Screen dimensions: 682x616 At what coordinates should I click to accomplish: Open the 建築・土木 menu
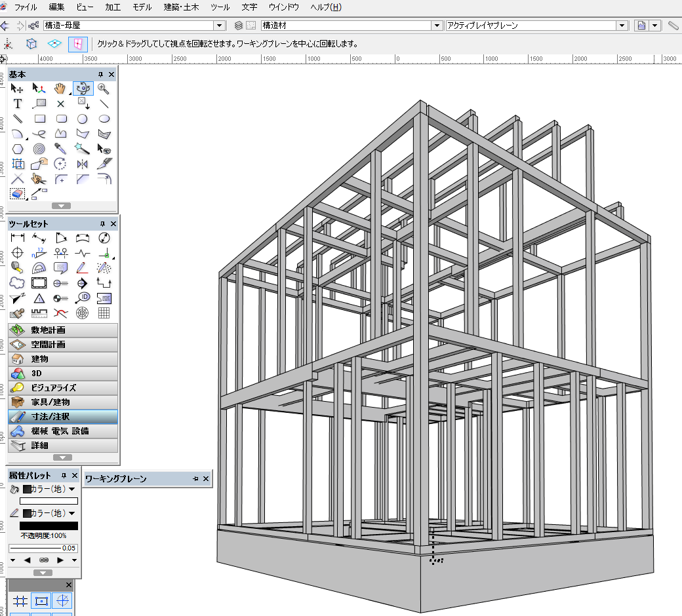[180, 7]
